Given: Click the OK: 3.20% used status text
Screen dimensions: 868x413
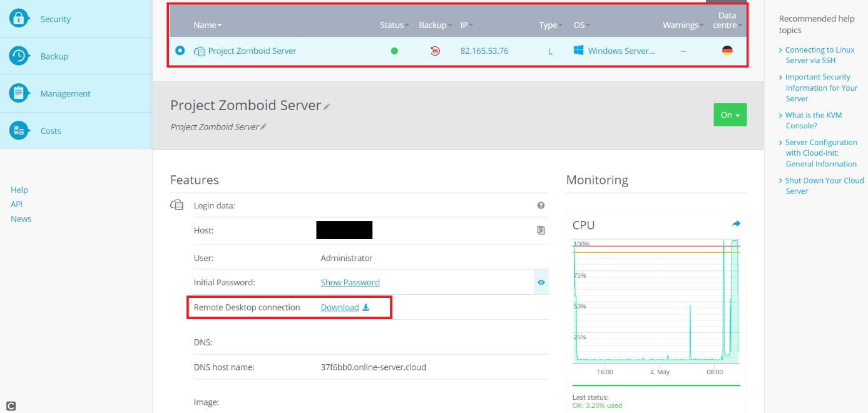Looking at the screenshot, I should (x=597, y=405).
